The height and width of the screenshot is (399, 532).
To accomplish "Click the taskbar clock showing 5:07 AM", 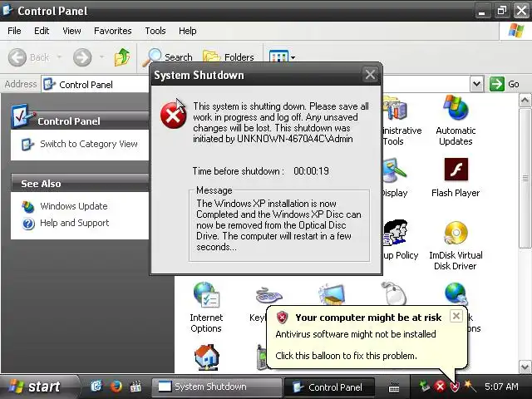I will point(501,387).
